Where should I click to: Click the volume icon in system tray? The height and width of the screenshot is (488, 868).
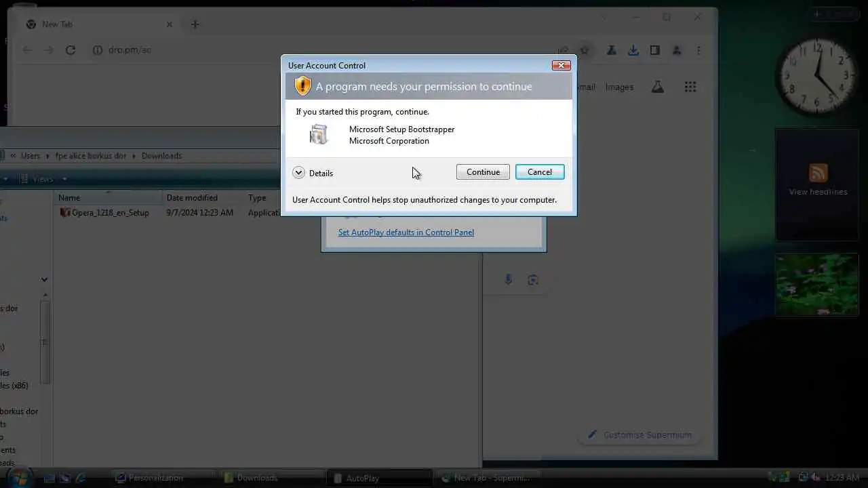[815, 478]
